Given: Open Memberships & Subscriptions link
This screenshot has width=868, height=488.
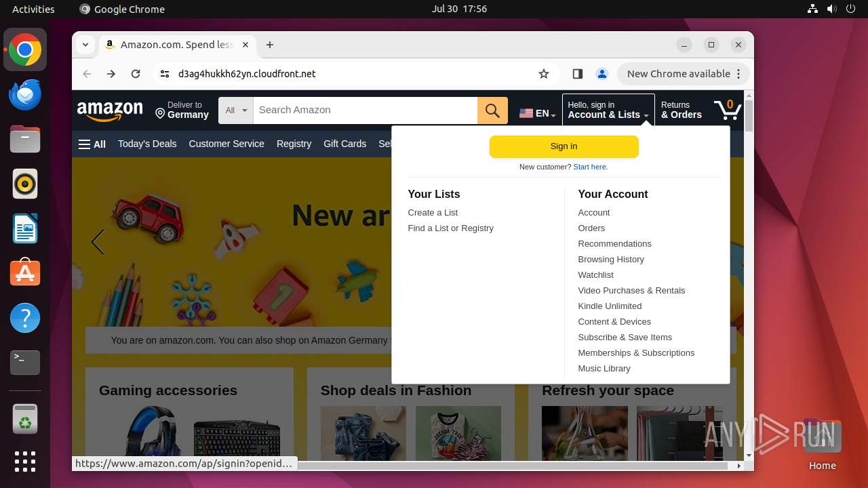Looking at the screenshot, I should click(x=636, y=352).
